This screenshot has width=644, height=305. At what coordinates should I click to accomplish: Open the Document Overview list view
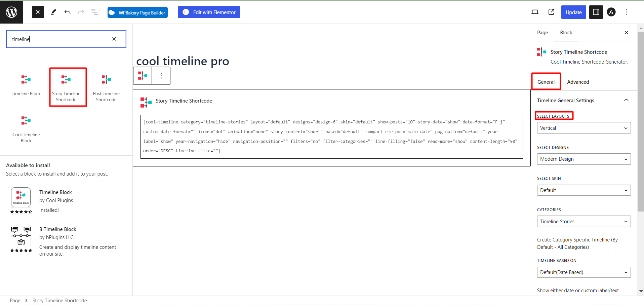(94, 12)
